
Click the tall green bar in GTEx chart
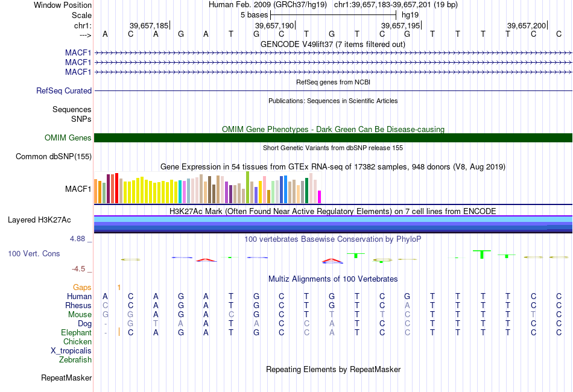pos(248,187)
